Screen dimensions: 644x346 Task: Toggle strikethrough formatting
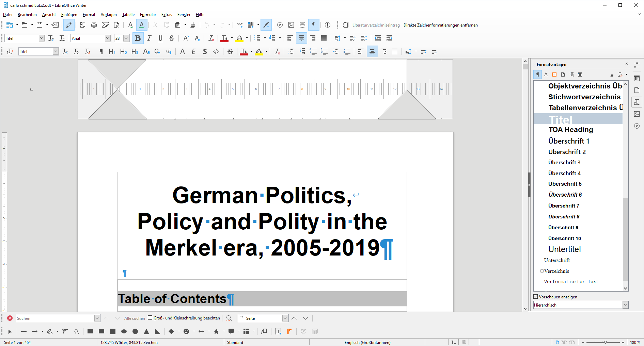tap(172, 38)
